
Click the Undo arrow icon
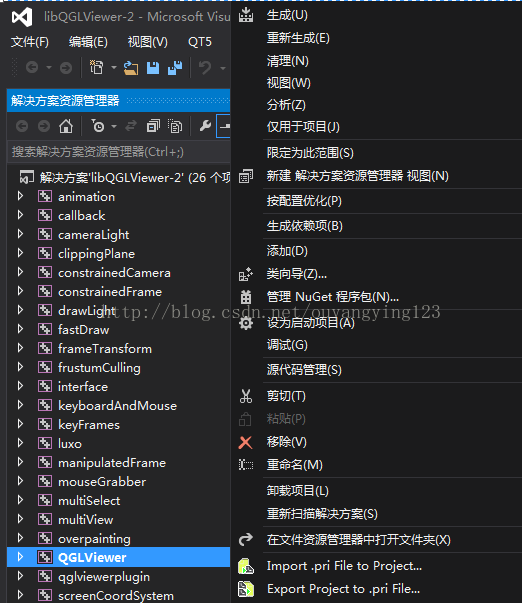tap(205, 68)
